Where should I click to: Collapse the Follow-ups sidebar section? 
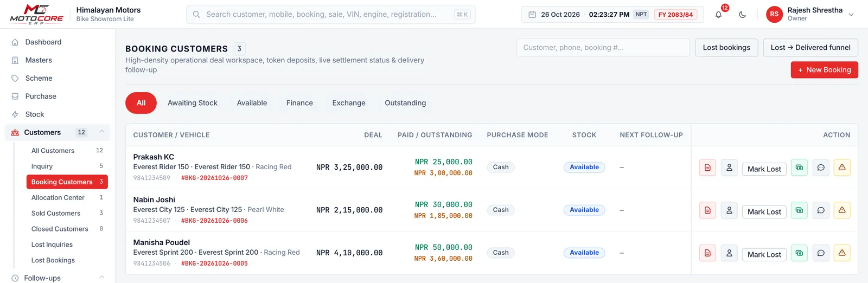click(101, 278)
